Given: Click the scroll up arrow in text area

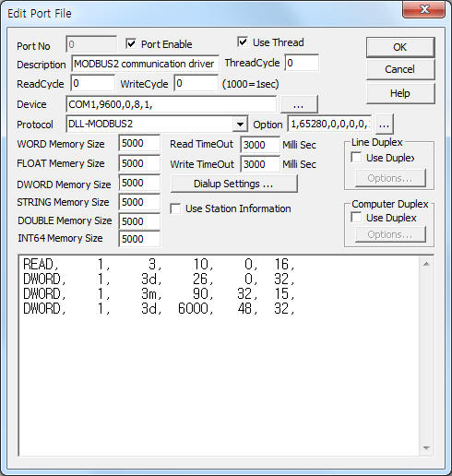Looking at the screenshot, I should coord(426,264).
